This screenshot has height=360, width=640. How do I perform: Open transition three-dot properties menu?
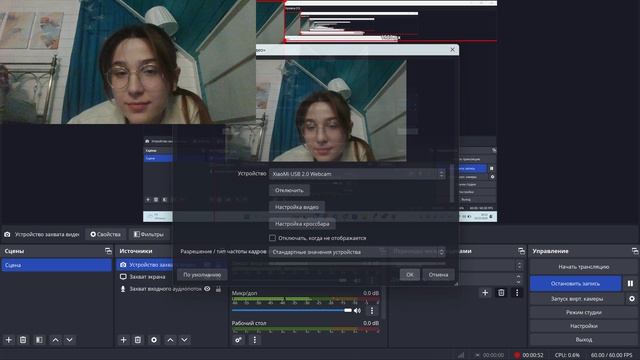coord(517,293)
